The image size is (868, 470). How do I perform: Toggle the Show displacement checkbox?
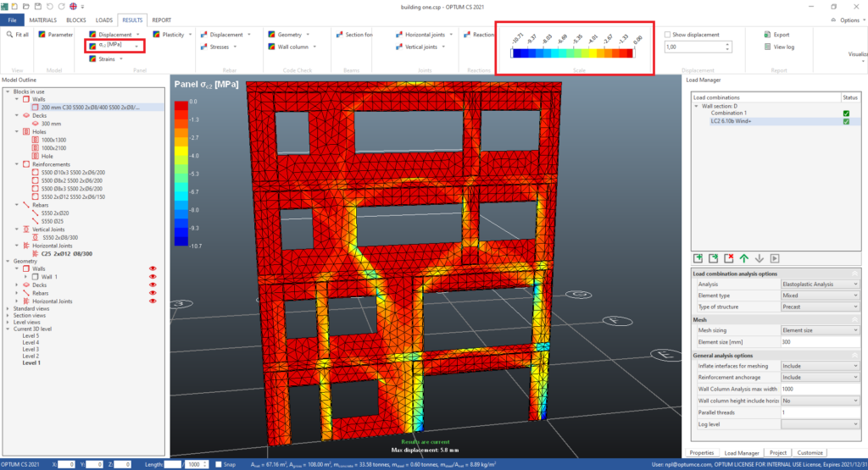click(x=668, y=35)
